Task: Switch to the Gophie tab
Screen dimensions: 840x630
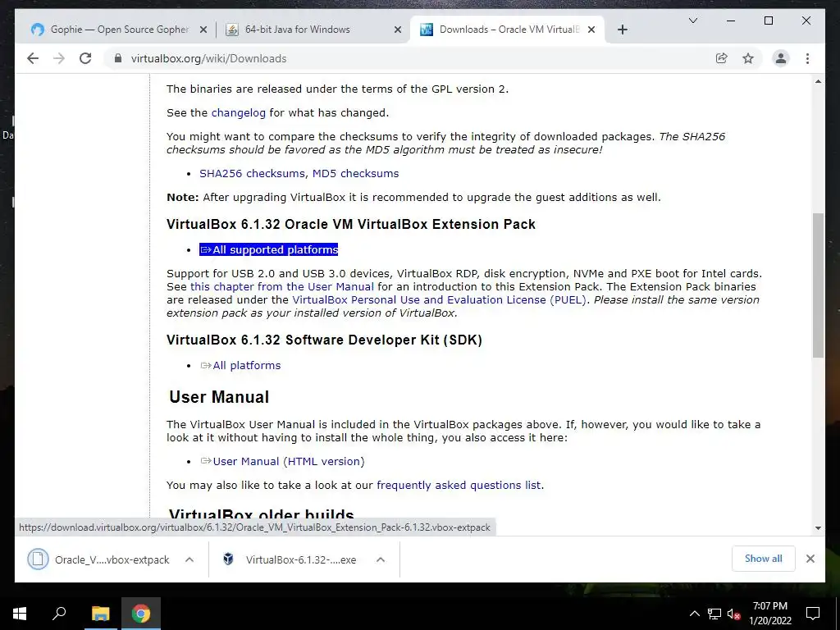Action: (x=119, y=30)
